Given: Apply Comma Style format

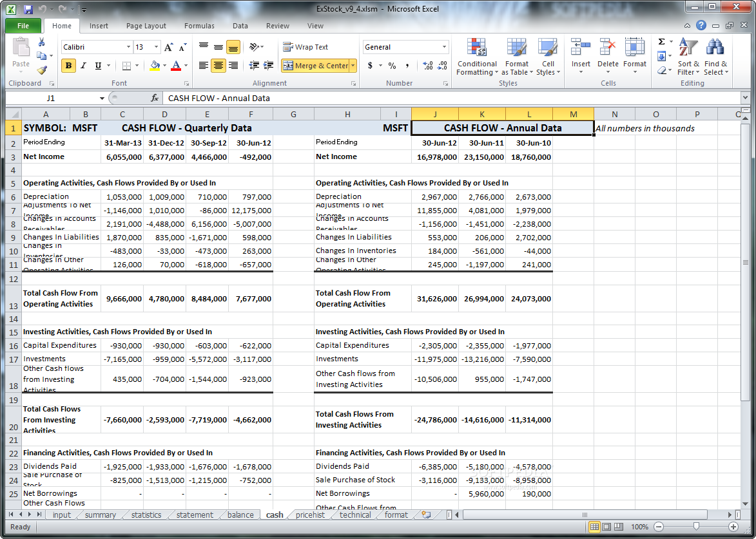Looking at the screenshot, I should click(407, 66).
